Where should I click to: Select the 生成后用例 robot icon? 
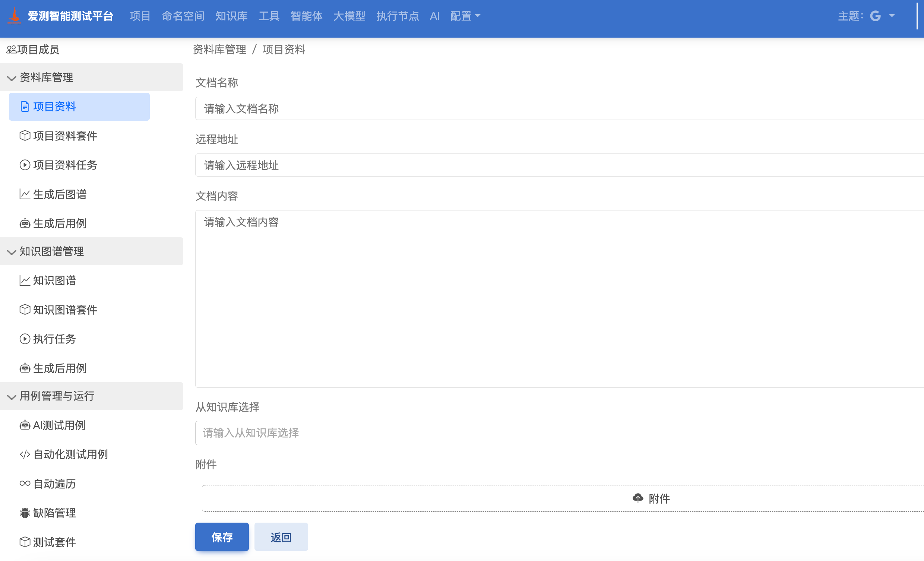pyautogui.click(x=24, y=224)
